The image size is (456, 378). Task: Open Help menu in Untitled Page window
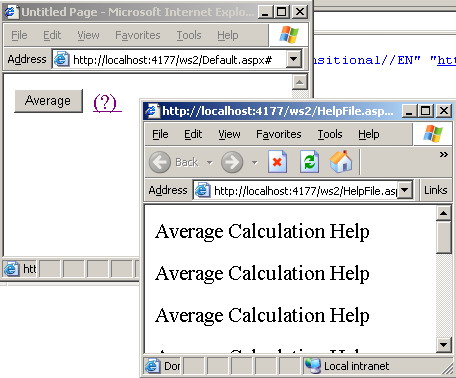coord(228,35)
